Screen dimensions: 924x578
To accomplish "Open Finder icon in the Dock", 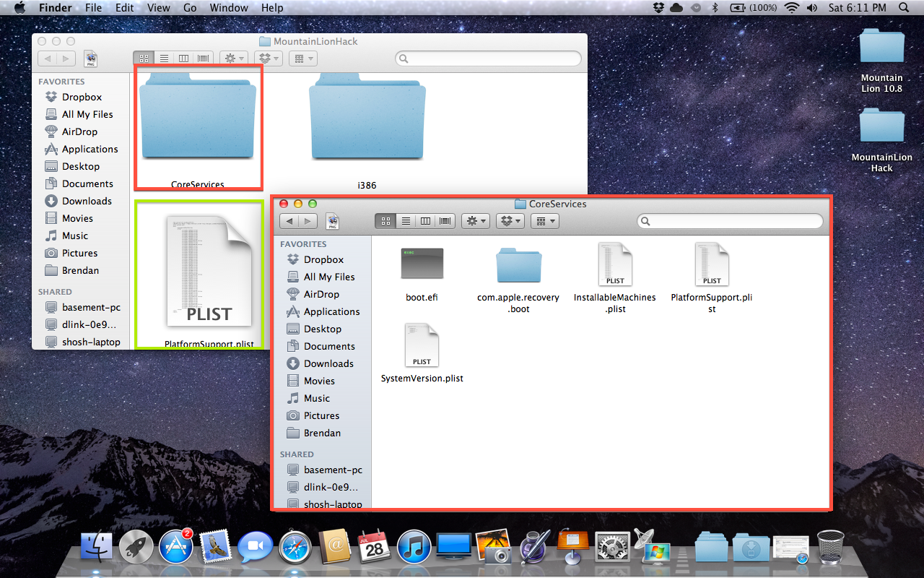I will click(x=97, y=548).
